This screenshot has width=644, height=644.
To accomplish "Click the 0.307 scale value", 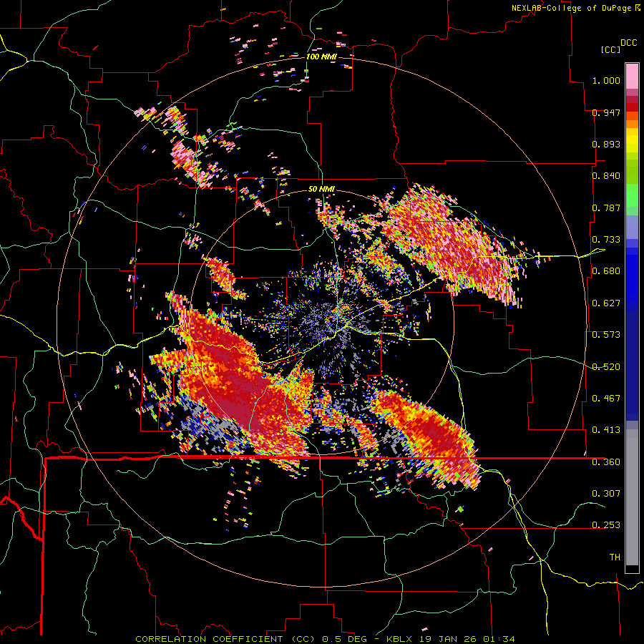I will (606, 494).
